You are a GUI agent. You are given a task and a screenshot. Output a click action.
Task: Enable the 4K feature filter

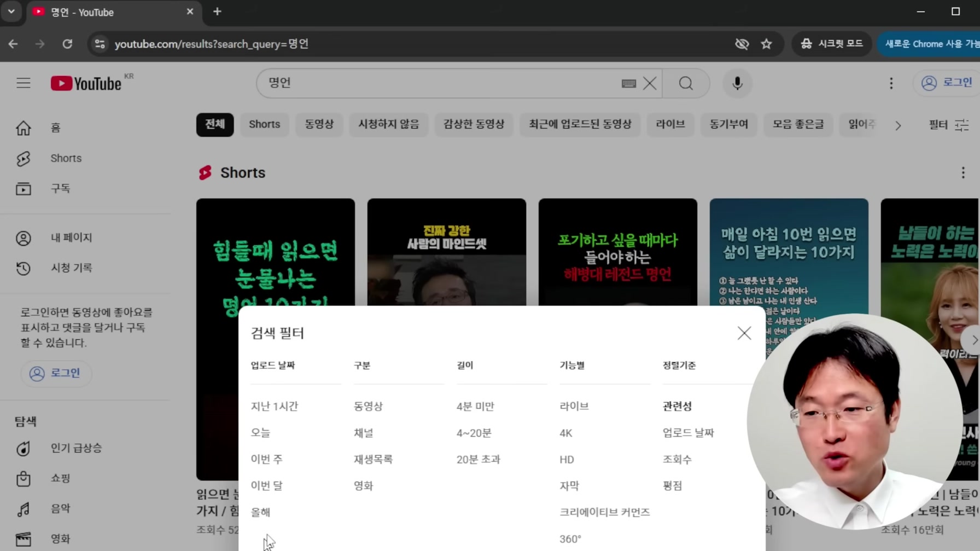pyautogui.click(x=566, y=433)
